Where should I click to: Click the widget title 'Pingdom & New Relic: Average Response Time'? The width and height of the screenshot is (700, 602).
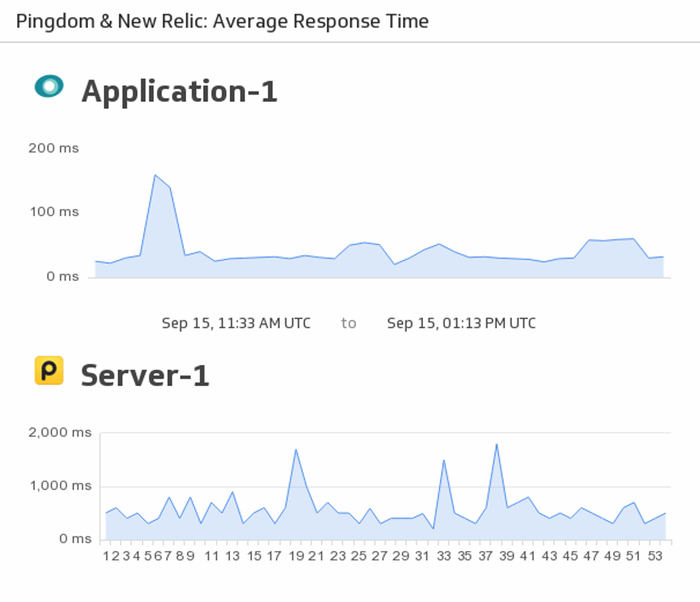coord(222,21)
